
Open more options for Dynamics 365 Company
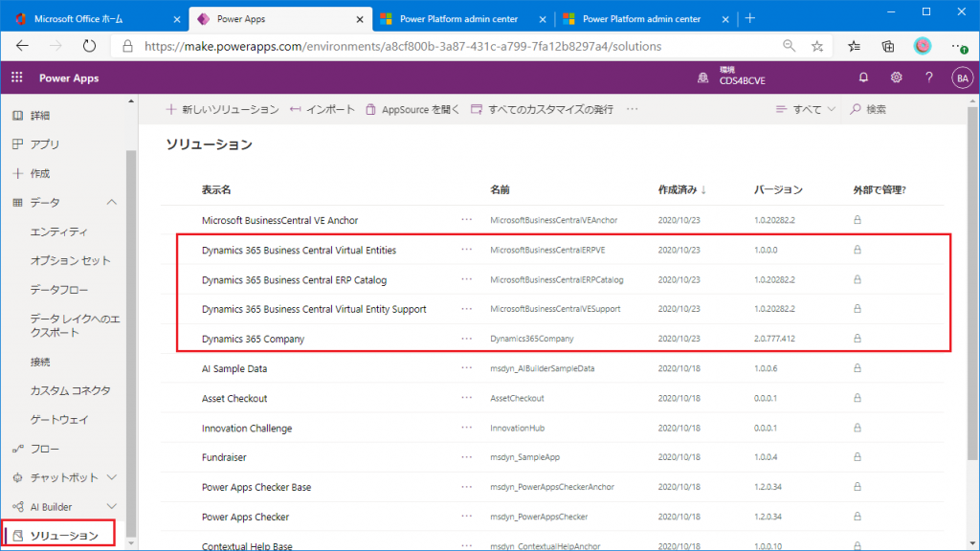pos(467,338)
